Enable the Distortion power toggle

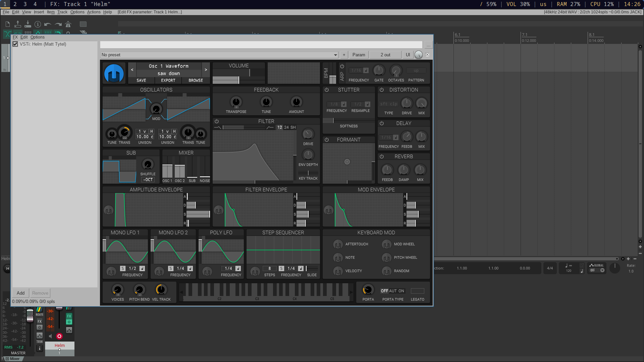(x=382, y=90)
